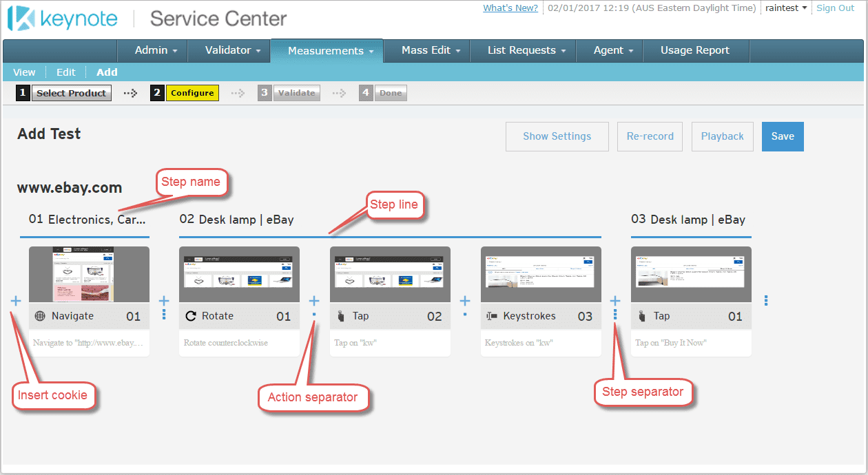Start Playback of the test

tap(723, 136)
